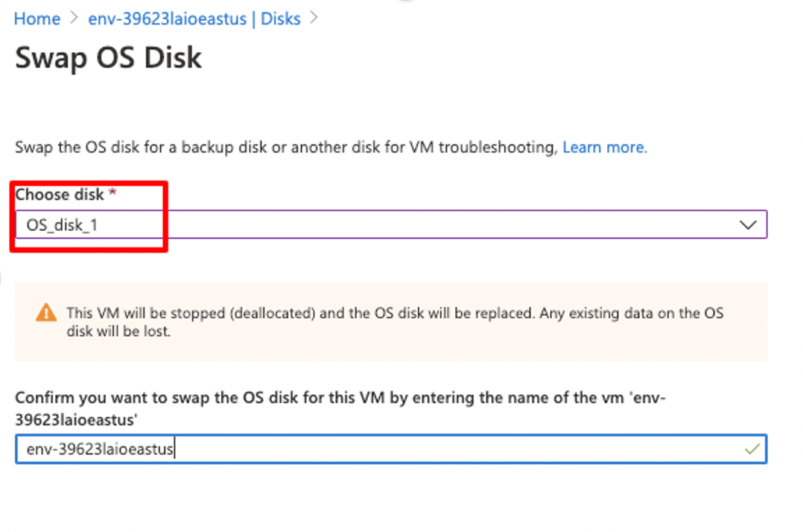Image resolution: width=803 pixels, height=532 pixels.
Task: Click the red required asterisk beside Choose disk
Action: (112, 194)
